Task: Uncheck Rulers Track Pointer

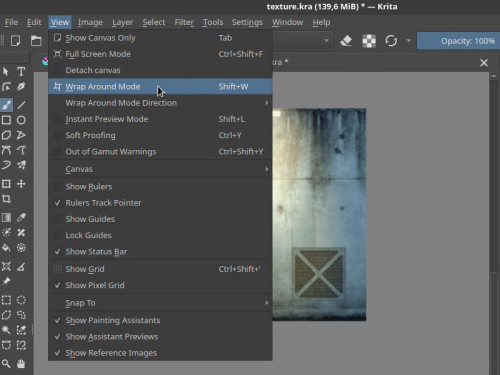Action: tap(160, 203)
